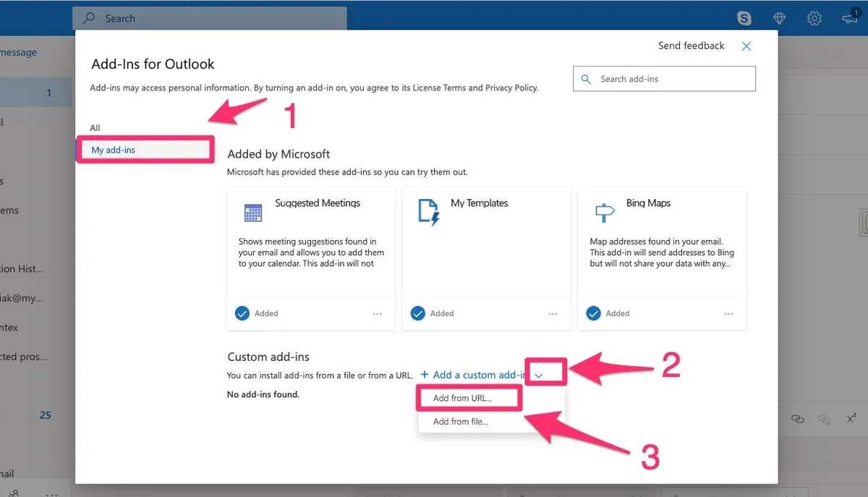Click the Added by Microsoft heading

(278, 154)
